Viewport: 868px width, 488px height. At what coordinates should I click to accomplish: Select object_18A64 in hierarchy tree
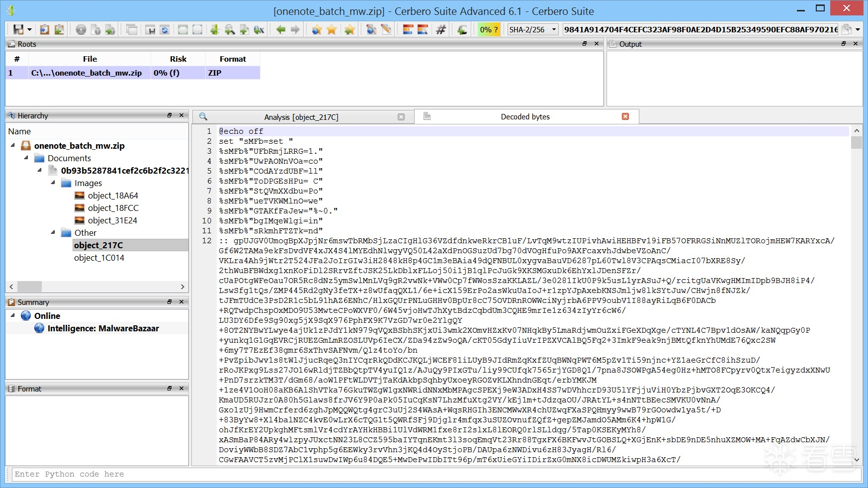point(113,195)
